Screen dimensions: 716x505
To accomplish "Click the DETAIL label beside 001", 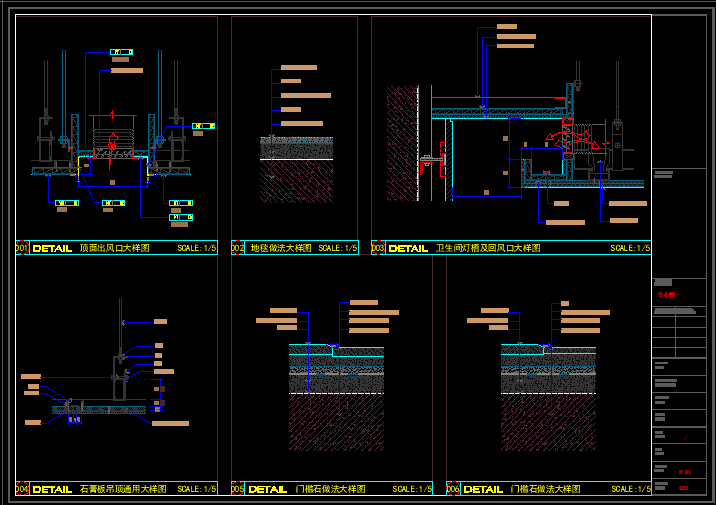I will (53, 248).
